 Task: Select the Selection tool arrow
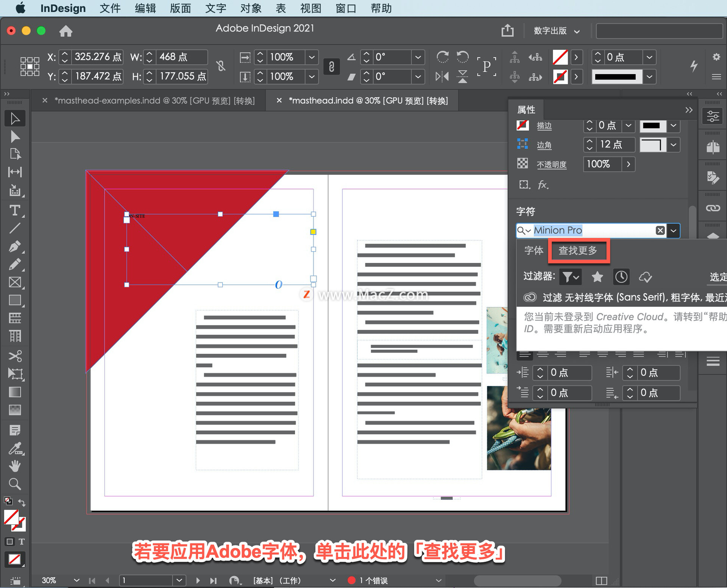pyautogui.click(x=15, y=118)
